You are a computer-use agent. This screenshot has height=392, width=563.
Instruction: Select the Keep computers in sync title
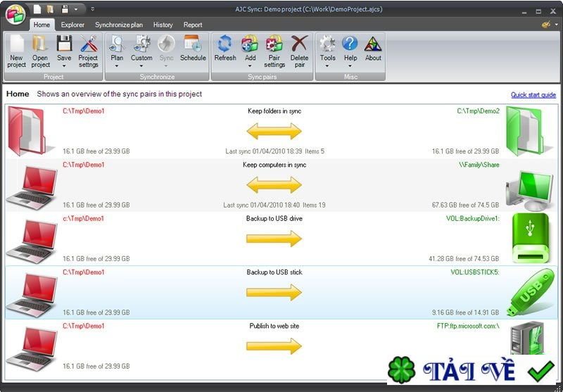274,165
